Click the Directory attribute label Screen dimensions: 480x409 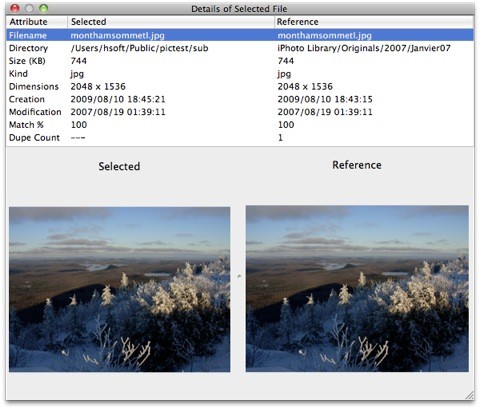(28, 48)
